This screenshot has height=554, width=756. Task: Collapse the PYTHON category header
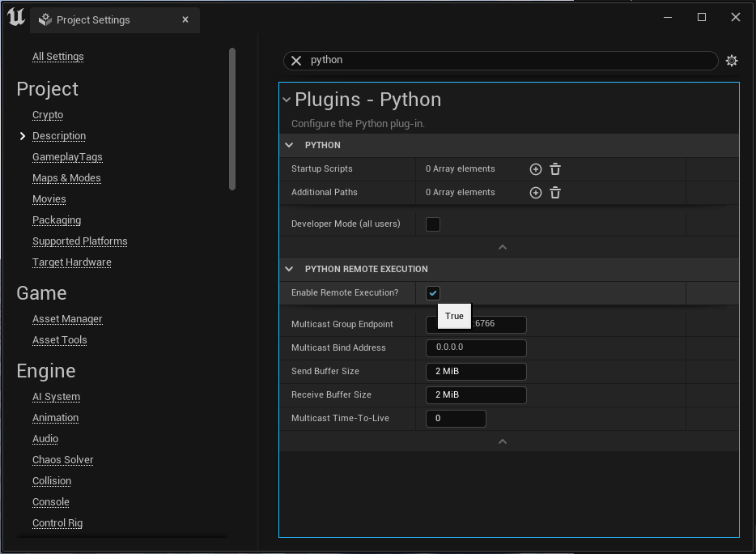(289, 146)
